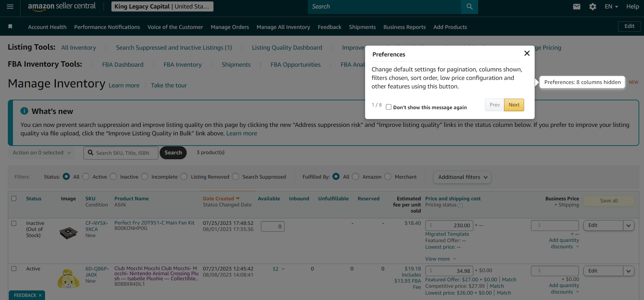Open Search Suppressed and Inactive Listings link
644x300 pixels.
point(174,48)
